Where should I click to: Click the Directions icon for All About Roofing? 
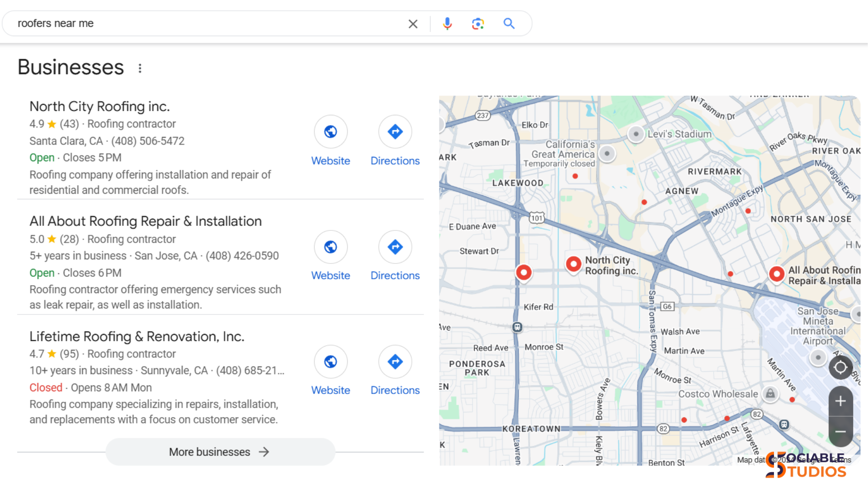click(x=395, y=247)
